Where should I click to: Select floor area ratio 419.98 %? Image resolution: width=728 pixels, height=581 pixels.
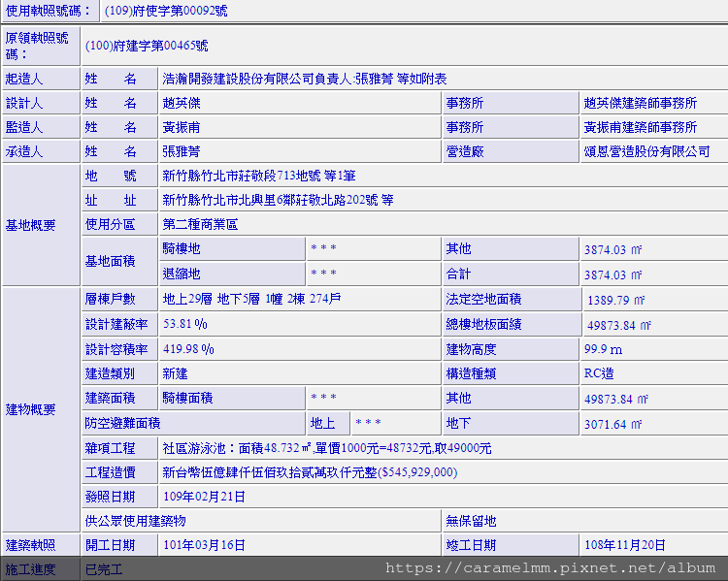188,349
